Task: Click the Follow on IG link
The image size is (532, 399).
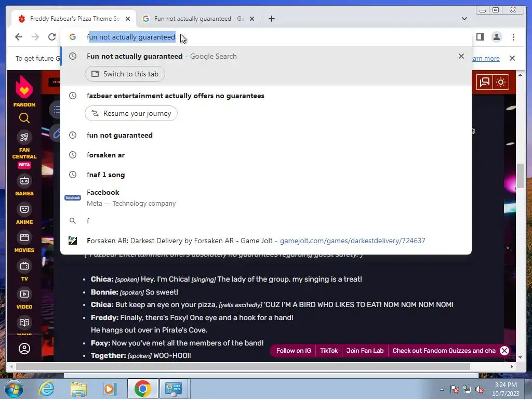Action: (x=294, y=351)
